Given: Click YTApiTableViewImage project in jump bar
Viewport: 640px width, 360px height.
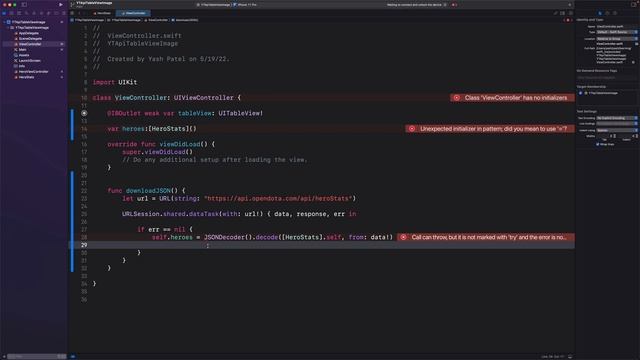Looking at the screenshot, I should 87,20.
